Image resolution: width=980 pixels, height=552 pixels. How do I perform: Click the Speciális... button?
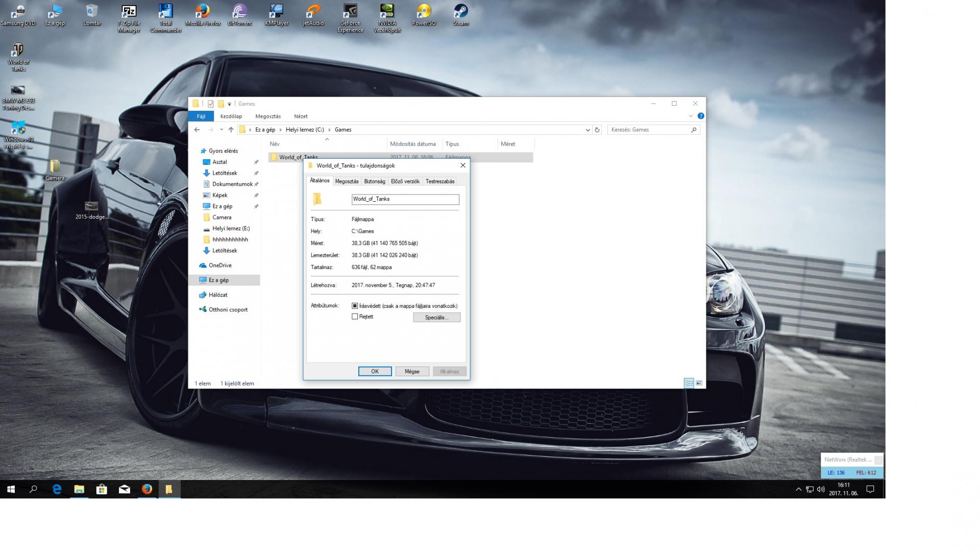pos(436,317)
